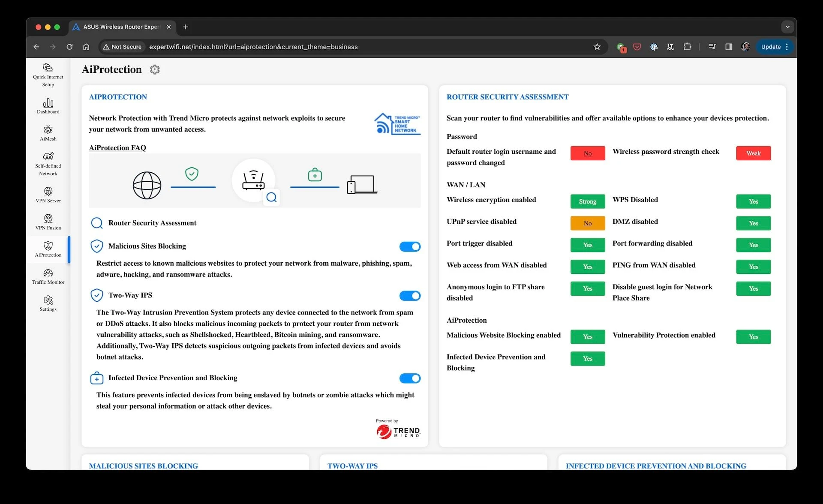
Task: Open a new browser tab
Action: pyautogui.click(x=185, y=27)
